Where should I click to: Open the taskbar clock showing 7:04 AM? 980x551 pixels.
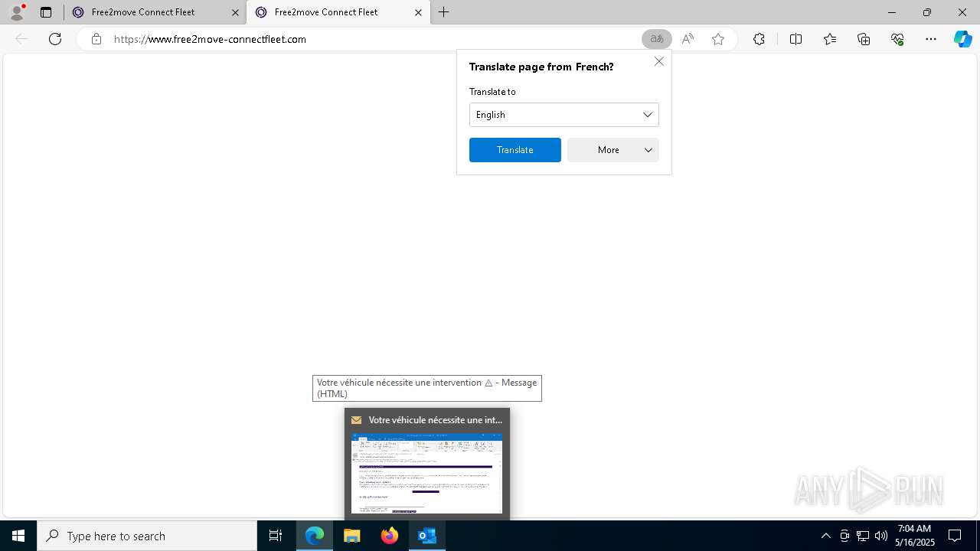point(915,536)
